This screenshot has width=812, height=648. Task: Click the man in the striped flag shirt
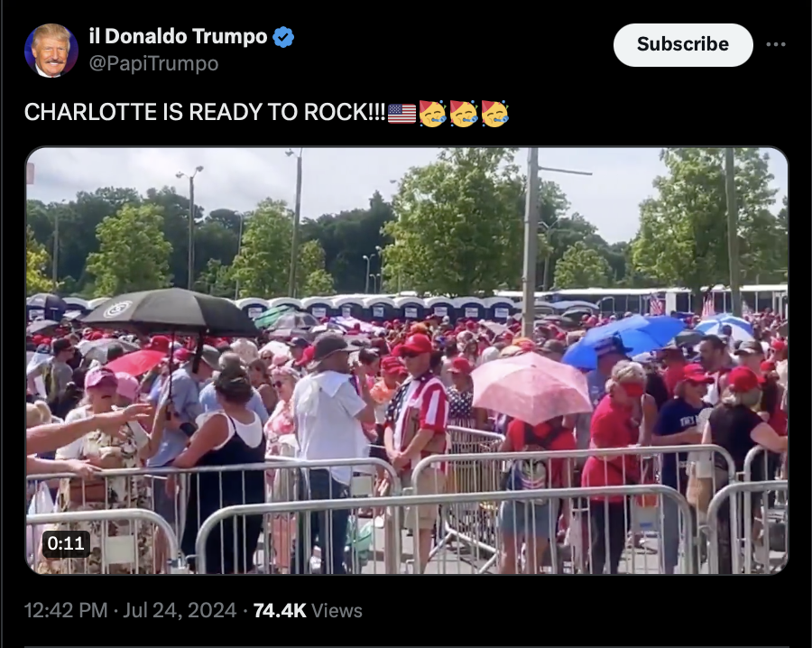point(417,414)
